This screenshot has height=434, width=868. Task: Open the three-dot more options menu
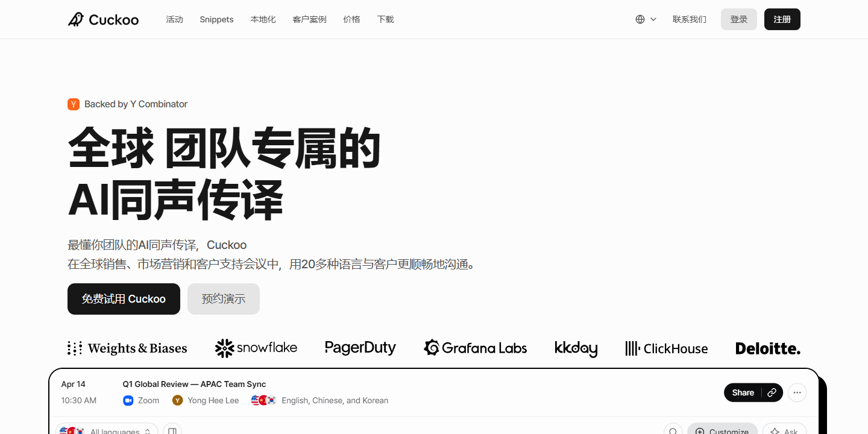[797, 392]
